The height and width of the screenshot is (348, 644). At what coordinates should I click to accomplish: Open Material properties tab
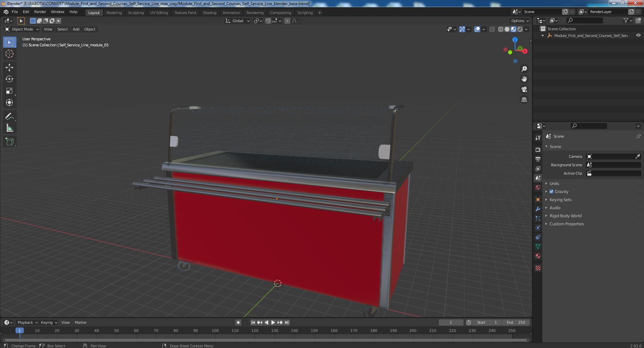[538, 256]
